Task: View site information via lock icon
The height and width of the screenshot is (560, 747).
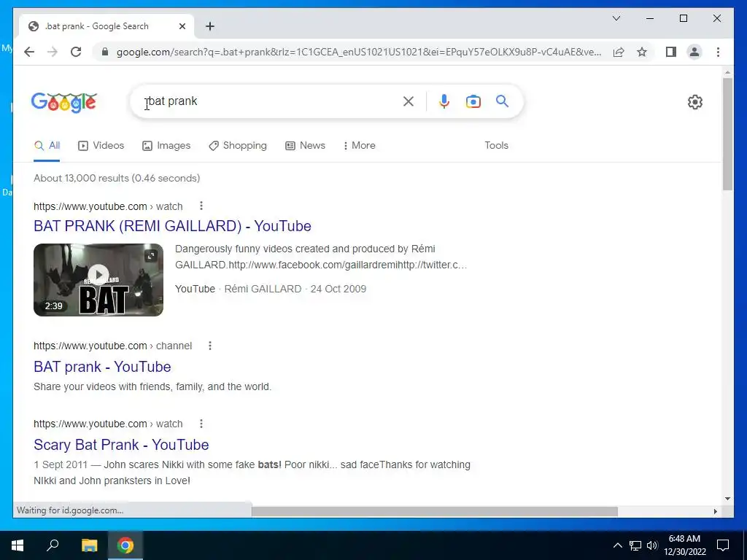Action: click(105, 52)
